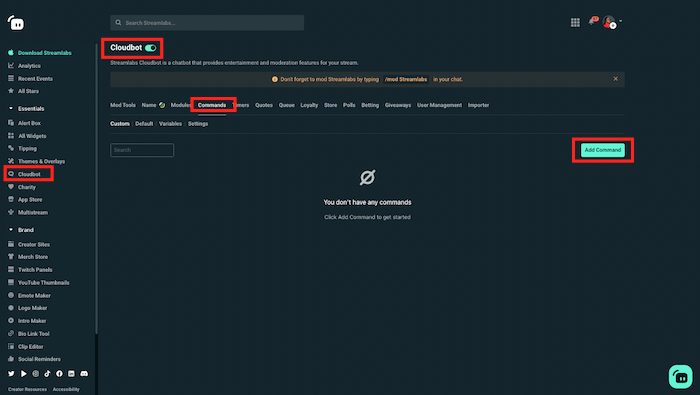Switch to the Importer tab

[479, 105]
